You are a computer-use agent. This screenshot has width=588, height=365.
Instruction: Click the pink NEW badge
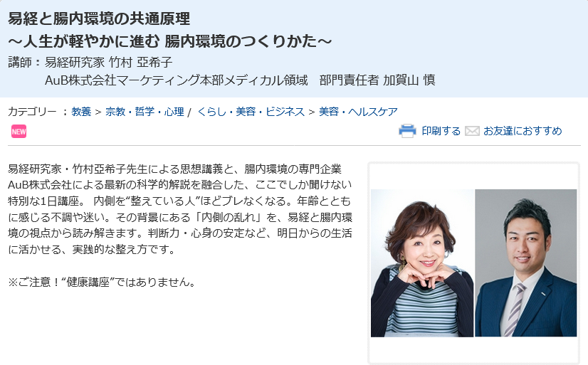click(x=19, y=132)
